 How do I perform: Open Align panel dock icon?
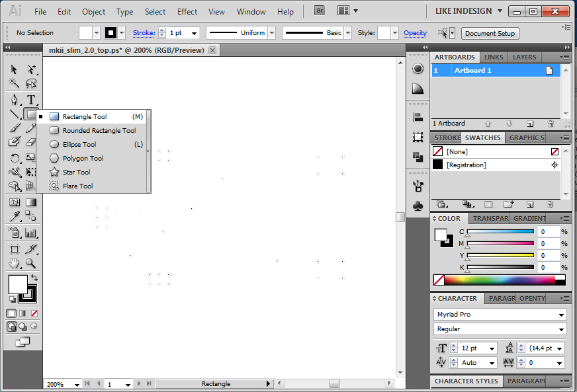418,117
